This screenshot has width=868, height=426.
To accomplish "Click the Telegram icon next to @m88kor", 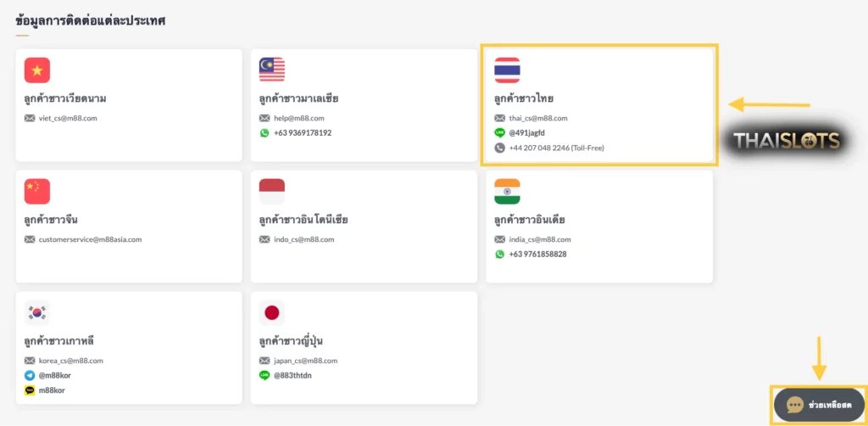I will (30, 376).
